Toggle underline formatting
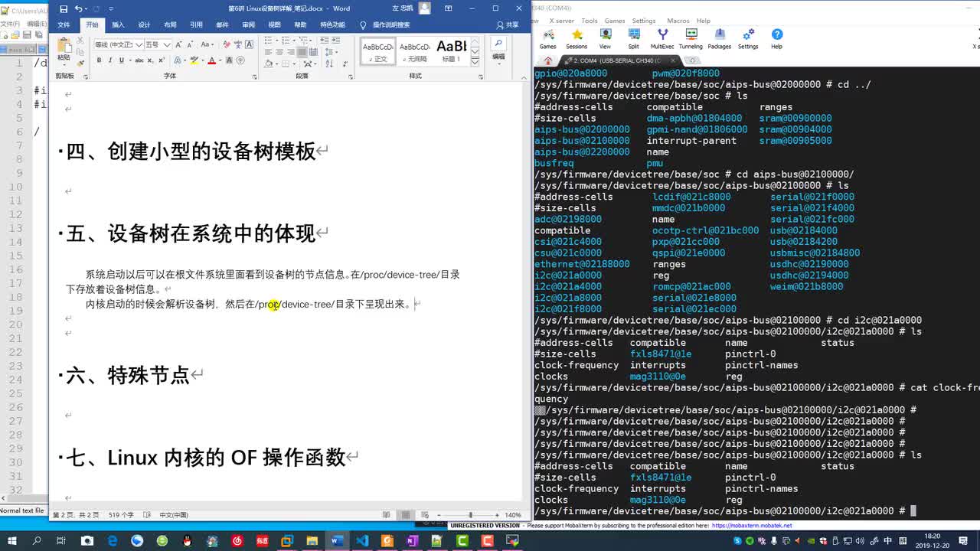This screenshot has height=551, width=980. (x=121, y=60)
